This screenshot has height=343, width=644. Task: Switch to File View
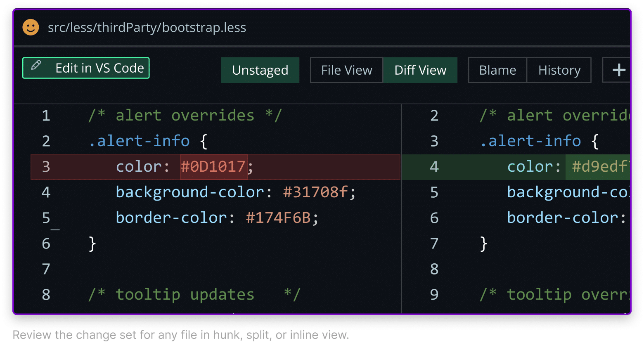346,70
